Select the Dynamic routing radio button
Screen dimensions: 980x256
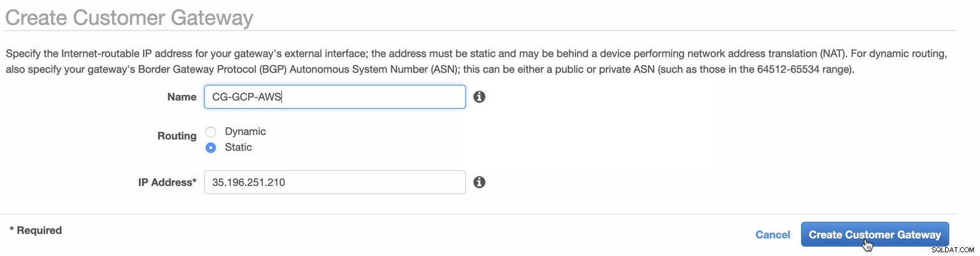pos(211,132)
